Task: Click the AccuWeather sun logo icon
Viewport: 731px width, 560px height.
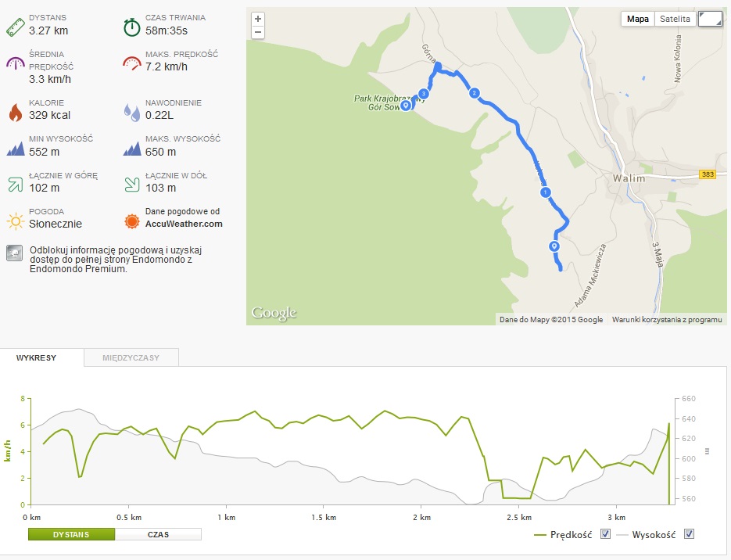Action: point(132,221)
